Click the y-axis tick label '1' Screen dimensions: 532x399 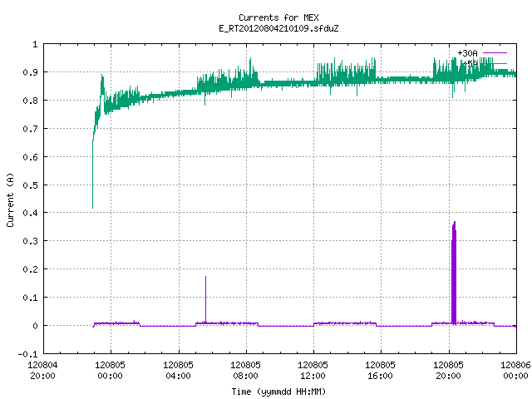click(x=35, y=44)
